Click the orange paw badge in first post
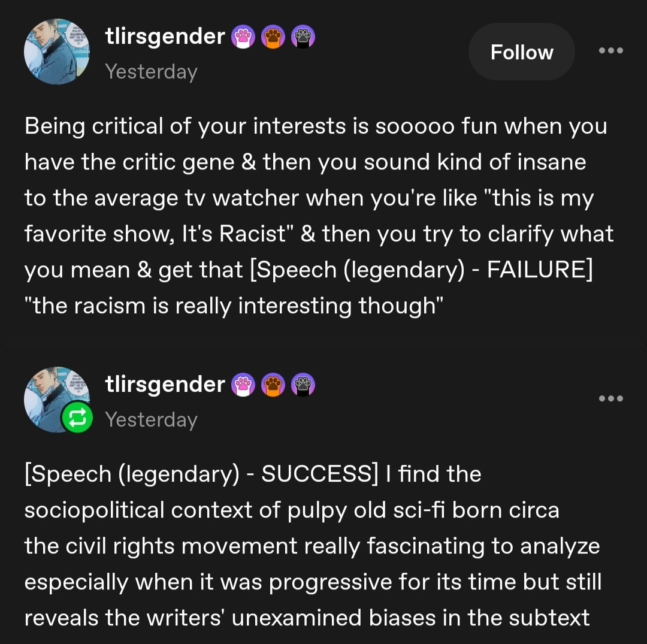 pos(273,38)
